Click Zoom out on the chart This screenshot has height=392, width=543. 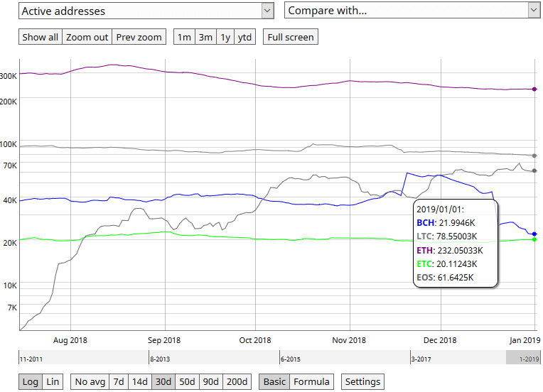[87, 37]
